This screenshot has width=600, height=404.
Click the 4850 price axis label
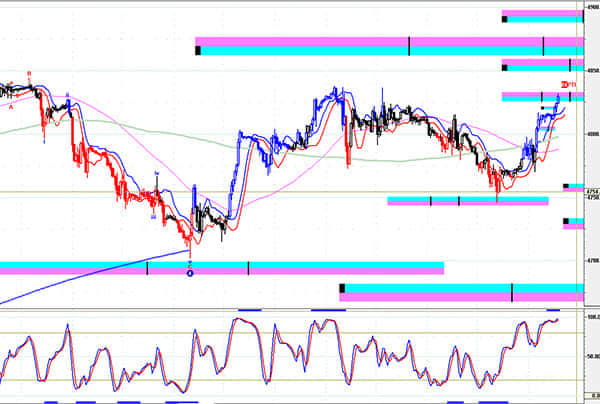[592, 71]
